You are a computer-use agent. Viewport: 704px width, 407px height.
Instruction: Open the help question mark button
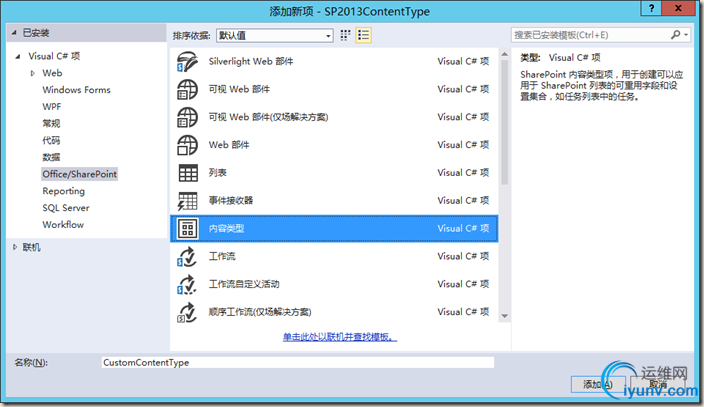coord(651,8)
